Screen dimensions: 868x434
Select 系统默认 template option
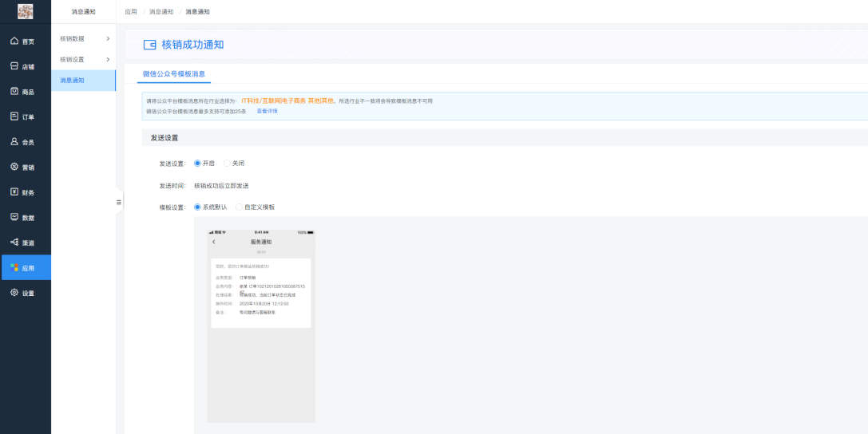pyautogui.click(x=198, y=207)
